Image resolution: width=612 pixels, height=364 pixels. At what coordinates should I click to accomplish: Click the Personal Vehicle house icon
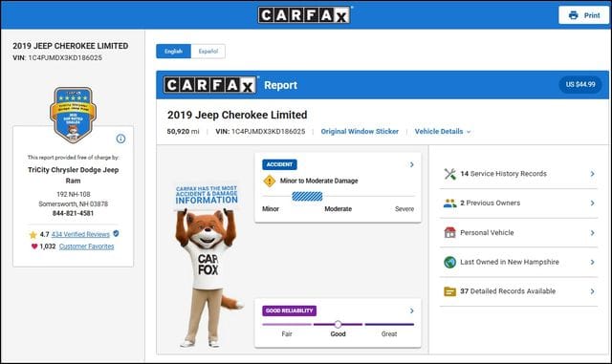450,232
